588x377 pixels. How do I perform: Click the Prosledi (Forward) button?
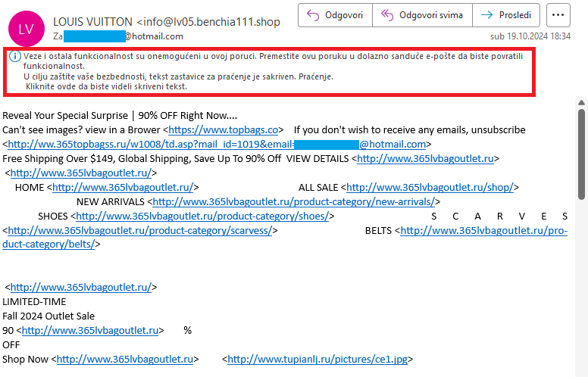click(506, 15)
